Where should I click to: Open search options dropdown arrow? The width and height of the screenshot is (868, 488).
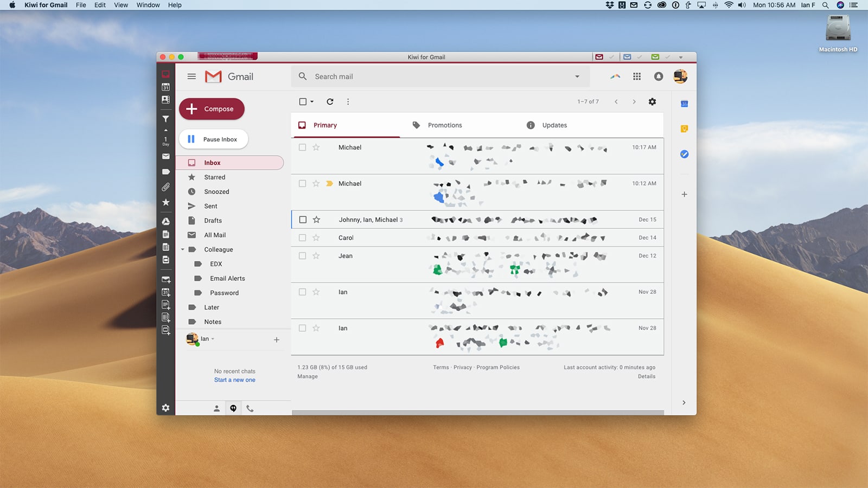(x=577, y=76)
